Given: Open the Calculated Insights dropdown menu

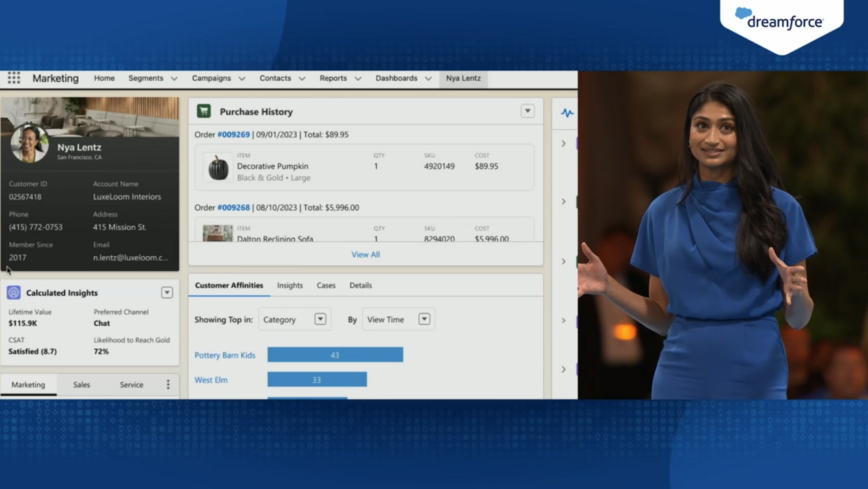Looking at the screenshot, I should pyautogui.click(x=167, y=292).
